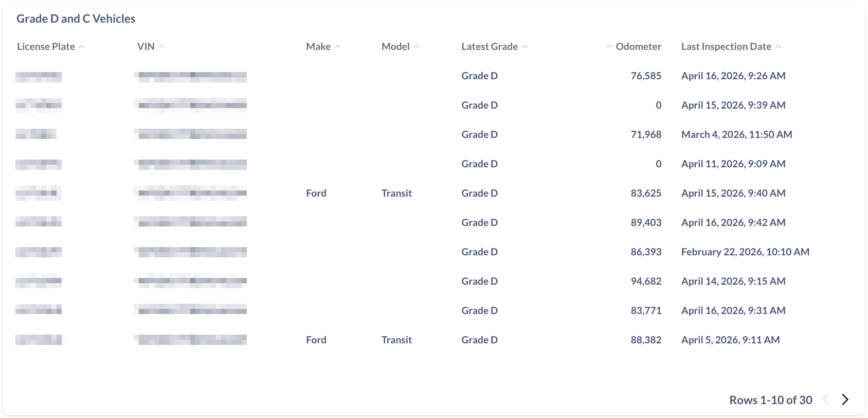The height and width of the screenshot is (418, 868).
Task: Toggle descending order on Odometer column
Action: tap(608, 46)
